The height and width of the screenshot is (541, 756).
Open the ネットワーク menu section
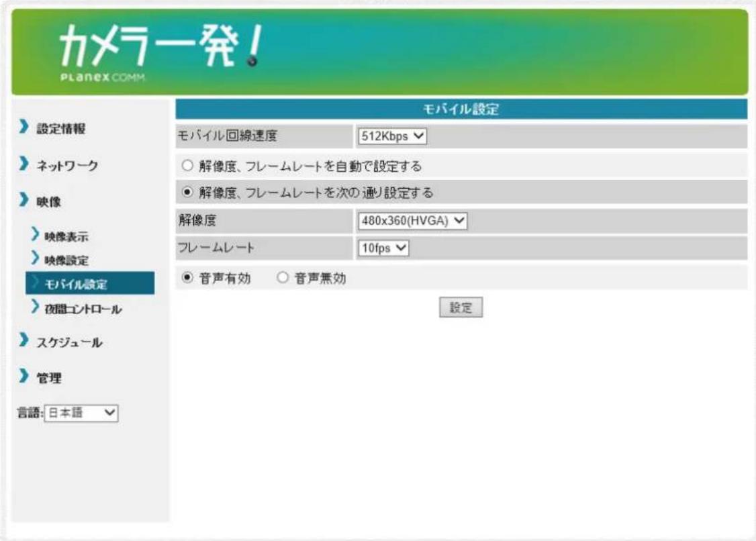tap(68, 165)
